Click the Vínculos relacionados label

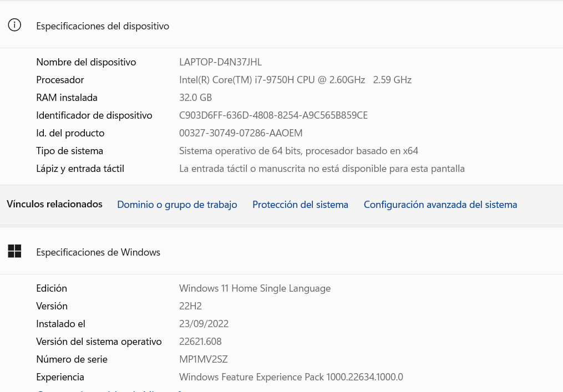(54, 204)
